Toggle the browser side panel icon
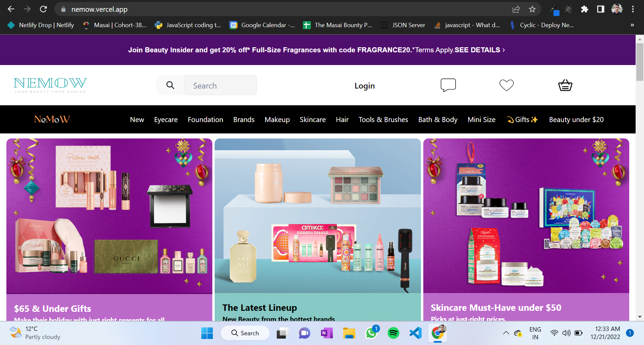Image resolution: width=644 pixels, height=345 pixels. tap(601, 9)
